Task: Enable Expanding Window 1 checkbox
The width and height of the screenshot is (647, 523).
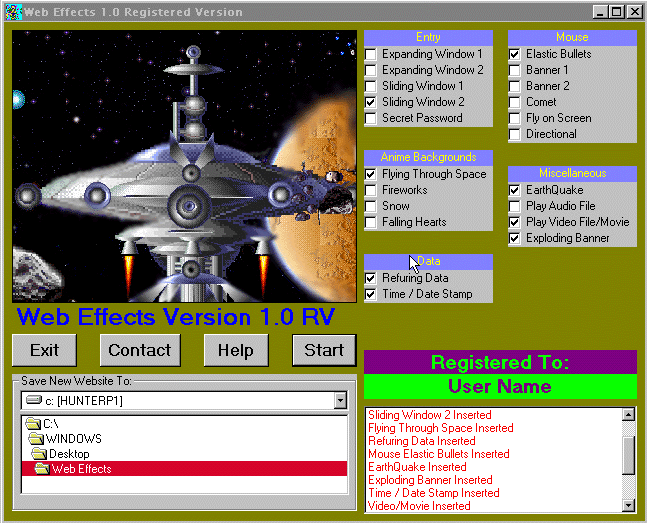Action: [x=371, y=54]
